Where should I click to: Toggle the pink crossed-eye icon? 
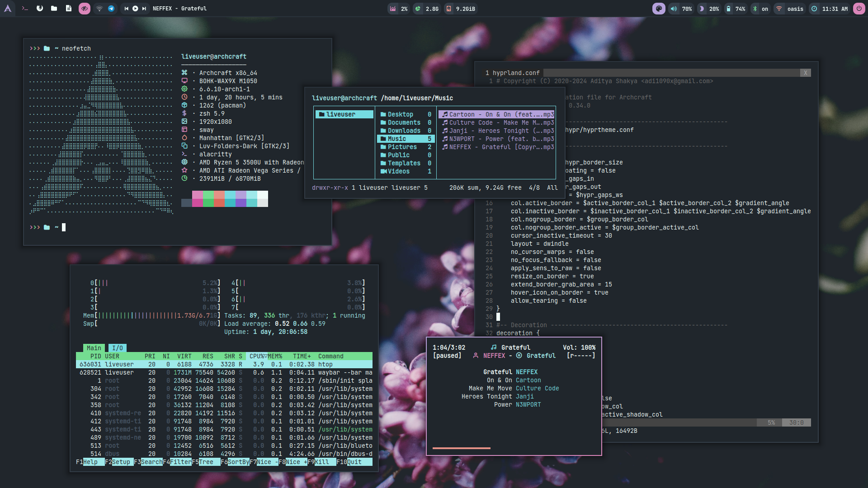(85, 9)
